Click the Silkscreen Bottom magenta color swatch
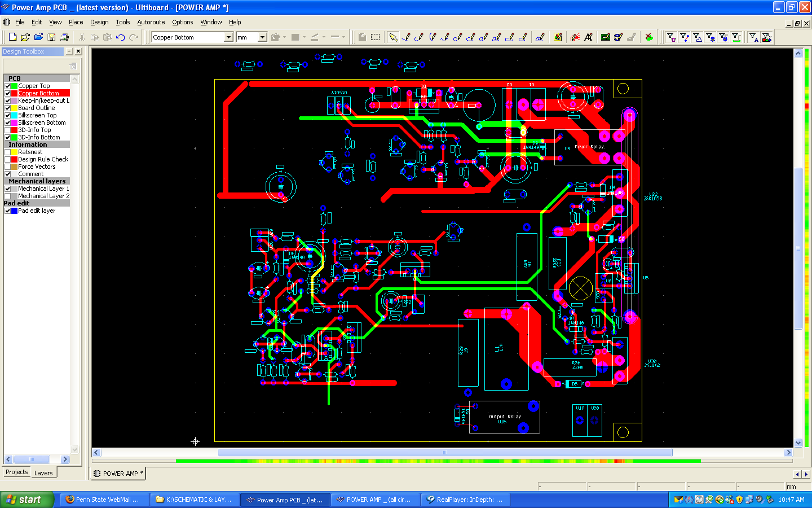 click(15, 122)
